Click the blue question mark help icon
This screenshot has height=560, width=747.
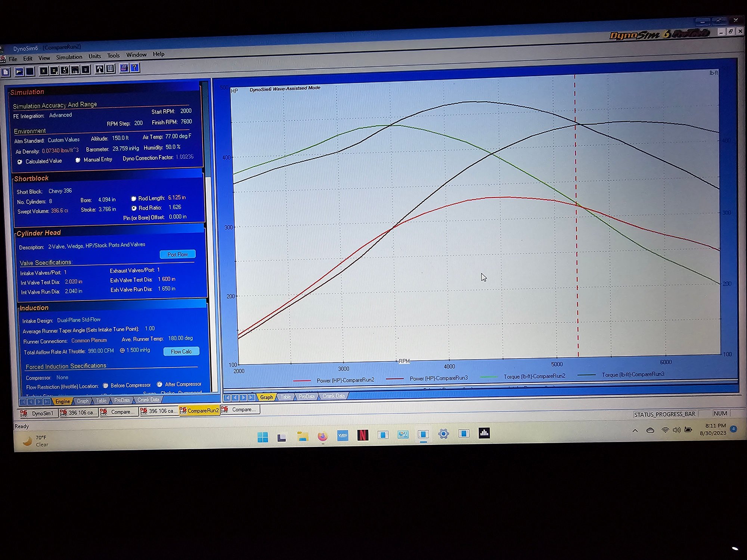point(134,68)
